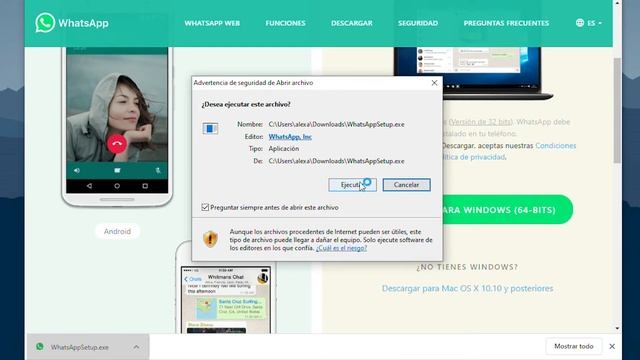This screenshot has width=640, height=360.
Task: Click the page vertical scrollbar
Action: point(617,110)
